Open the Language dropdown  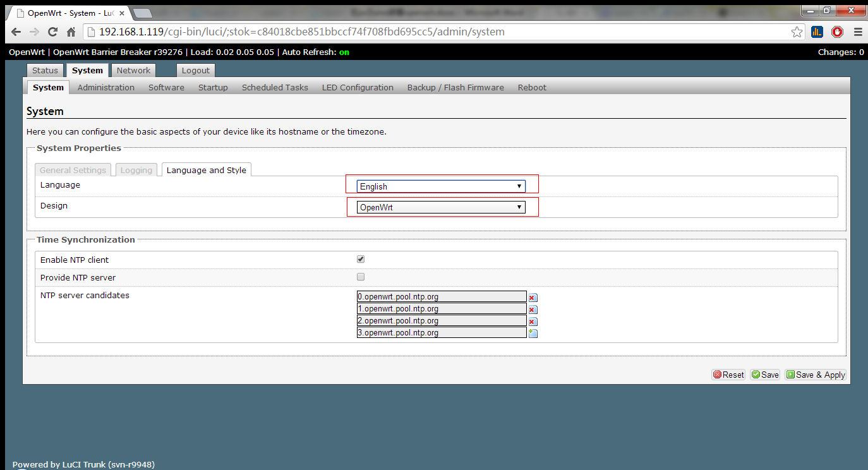tap(441, 186)
